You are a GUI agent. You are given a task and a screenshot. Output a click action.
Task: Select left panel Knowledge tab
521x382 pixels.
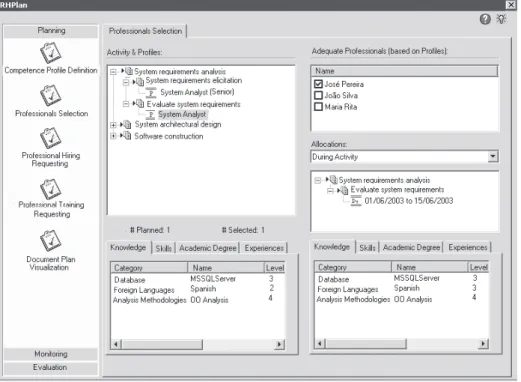point(128,247)
